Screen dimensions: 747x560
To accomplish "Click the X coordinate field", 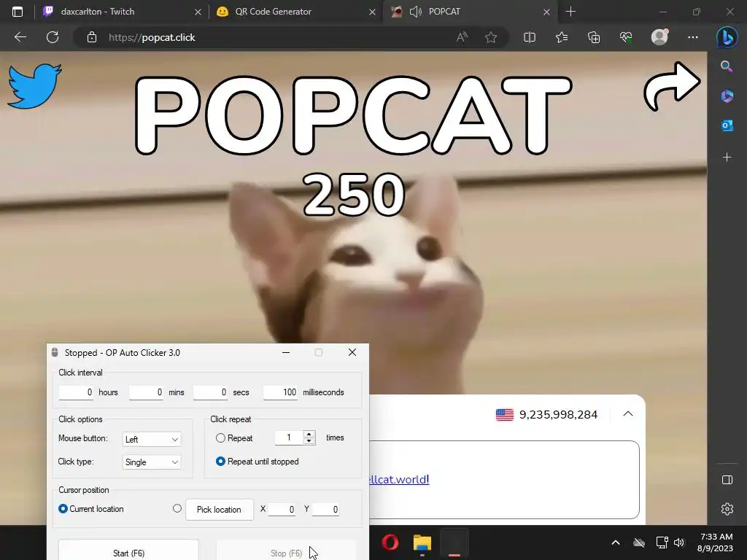I will click(282, 509).
